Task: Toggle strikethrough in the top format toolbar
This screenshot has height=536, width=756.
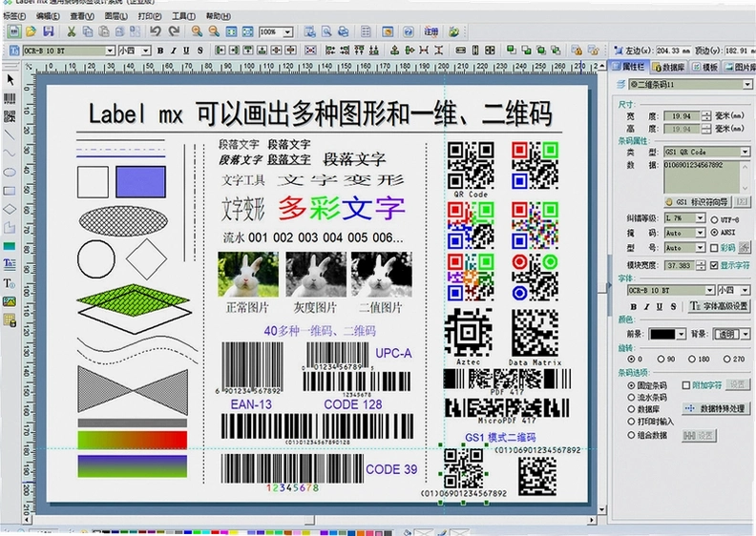Action: point(200,51)
